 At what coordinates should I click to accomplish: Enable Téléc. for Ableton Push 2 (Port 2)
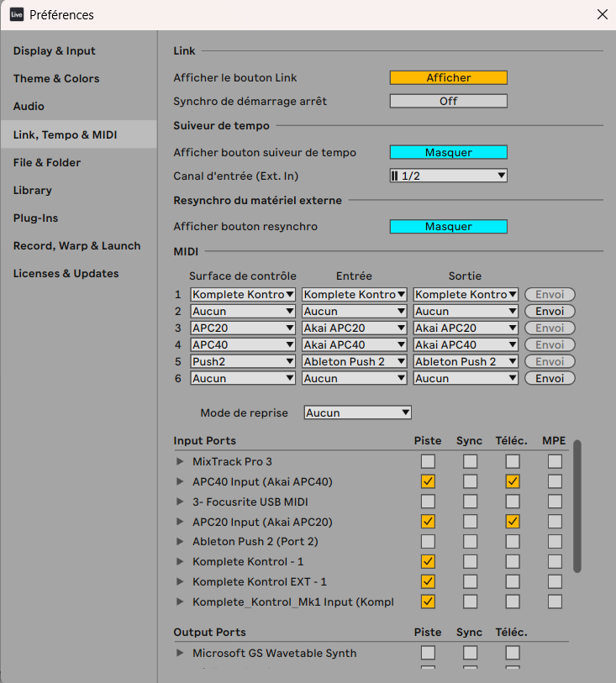pyautogui.click(x=513, y=541)
